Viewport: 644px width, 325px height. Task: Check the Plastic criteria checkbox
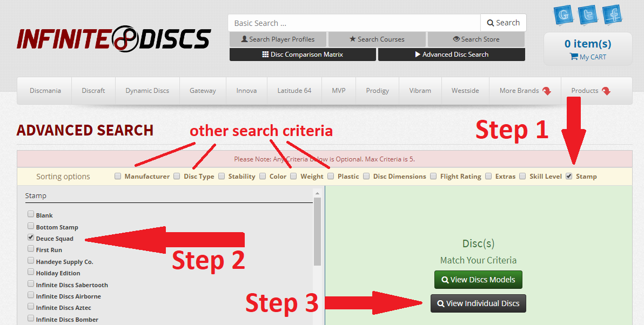coord(331,176)
